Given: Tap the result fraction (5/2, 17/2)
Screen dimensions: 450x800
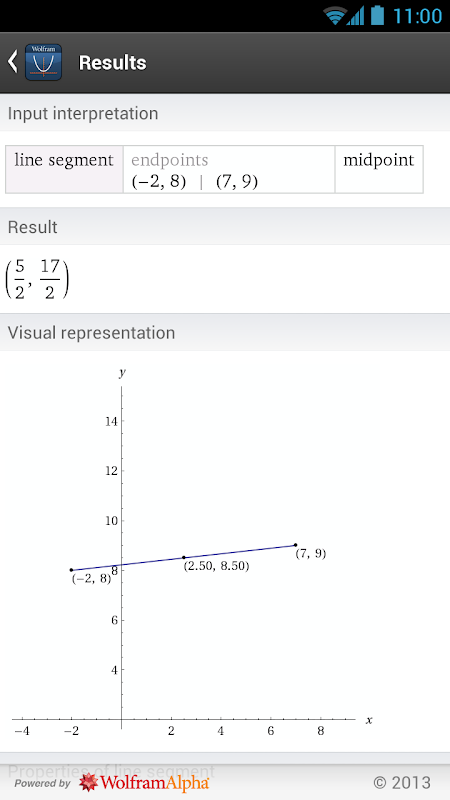Looking at the screenshot, I should 37,279.
